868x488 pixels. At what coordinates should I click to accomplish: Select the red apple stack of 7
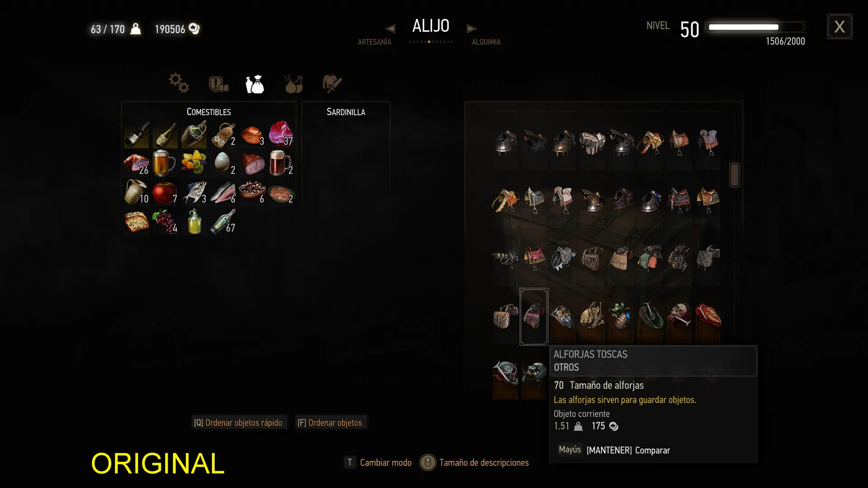pos(165,192)
